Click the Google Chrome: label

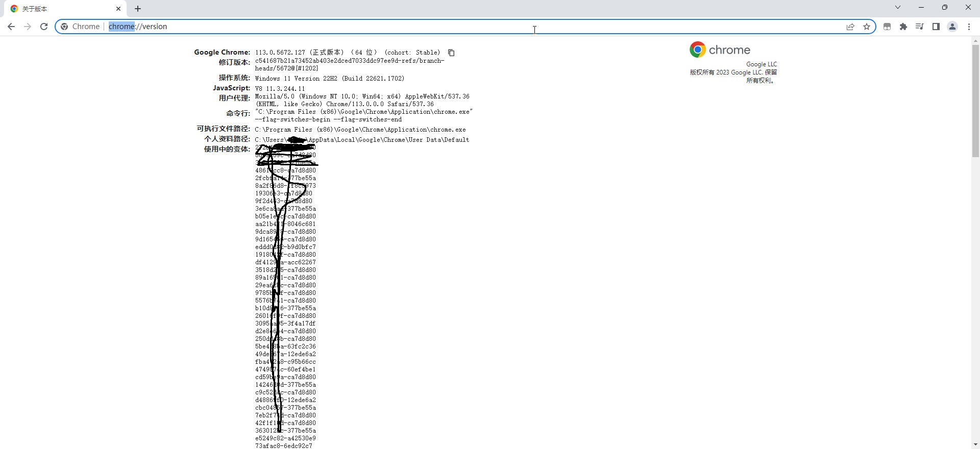222,52
